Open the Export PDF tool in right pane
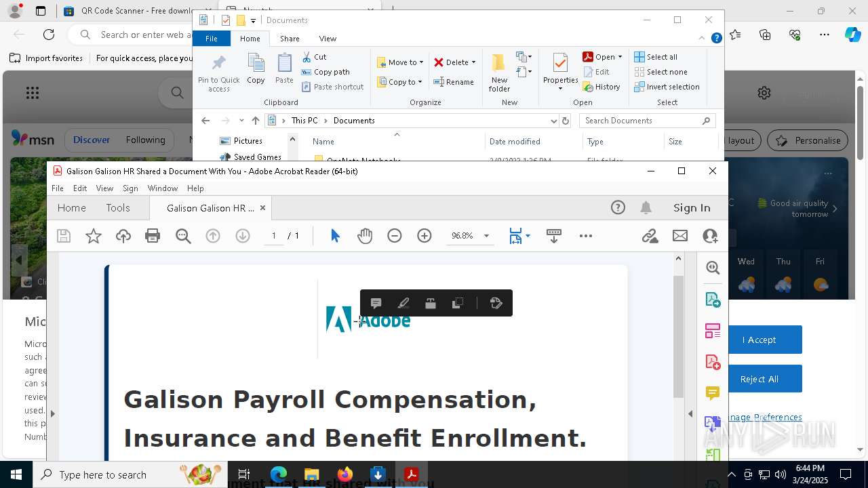868x488 pixels. pos(713,300)
